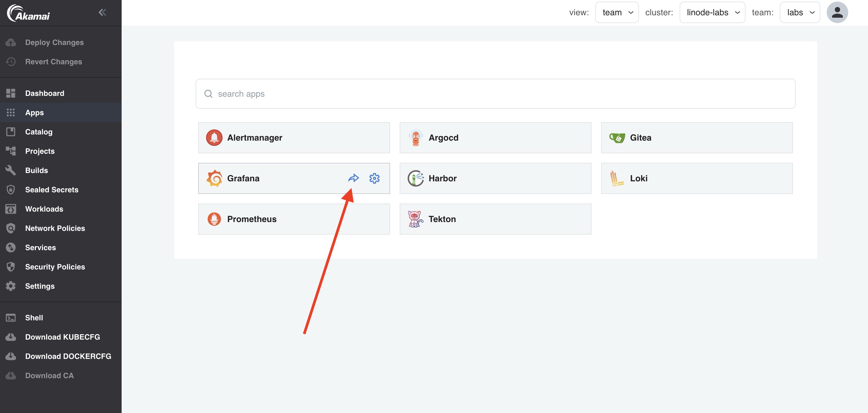Click the search magnifier icon
This screenshot has width=868, height=413.
[209, 94]
